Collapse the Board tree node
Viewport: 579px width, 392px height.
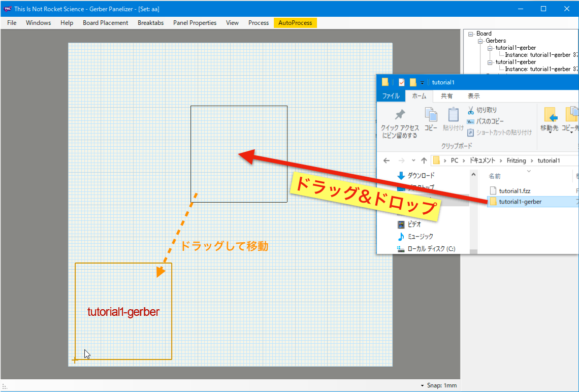[470, 34]
